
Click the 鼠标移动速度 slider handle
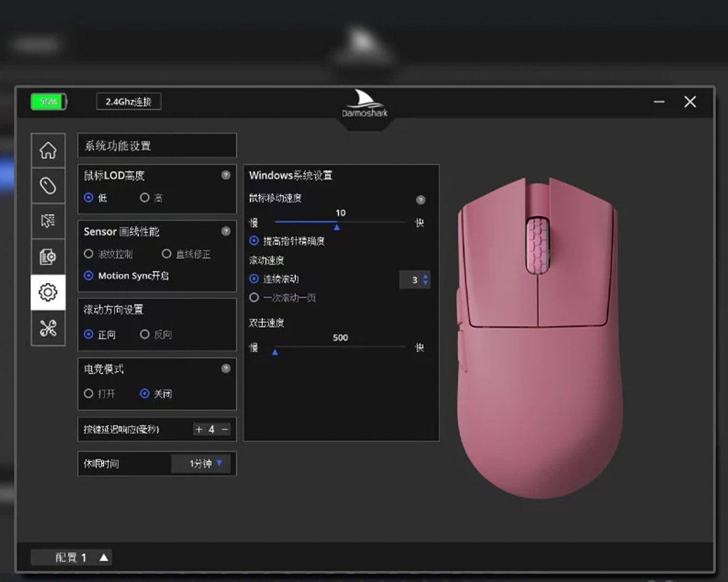pyautogui.click(x=337, y=227)
